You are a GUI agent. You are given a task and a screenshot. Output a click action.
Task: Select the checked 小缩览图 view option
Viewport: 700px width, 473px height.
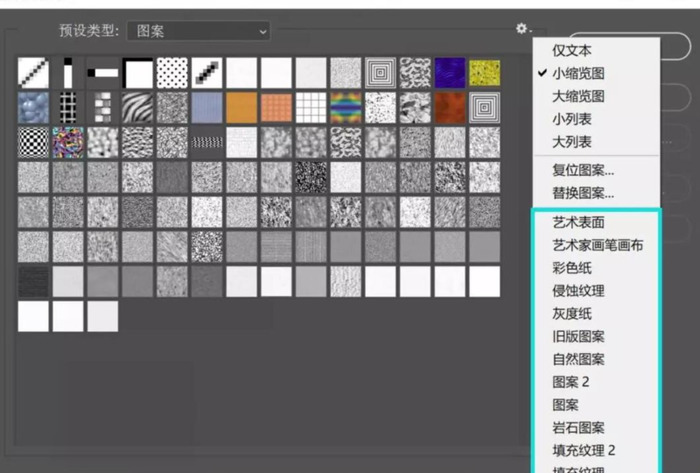pos(578,73)
